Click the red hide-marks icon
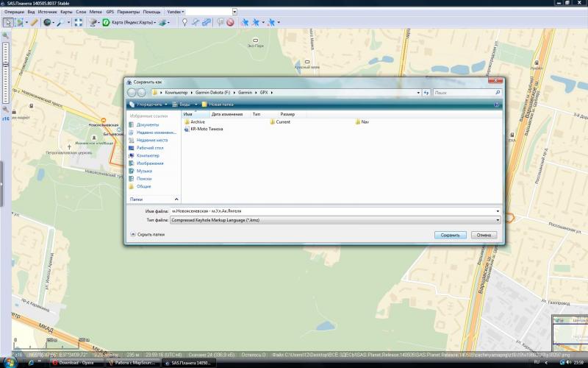Image resolution: width=588 pixels, height=368 pixels. point(230,23)
